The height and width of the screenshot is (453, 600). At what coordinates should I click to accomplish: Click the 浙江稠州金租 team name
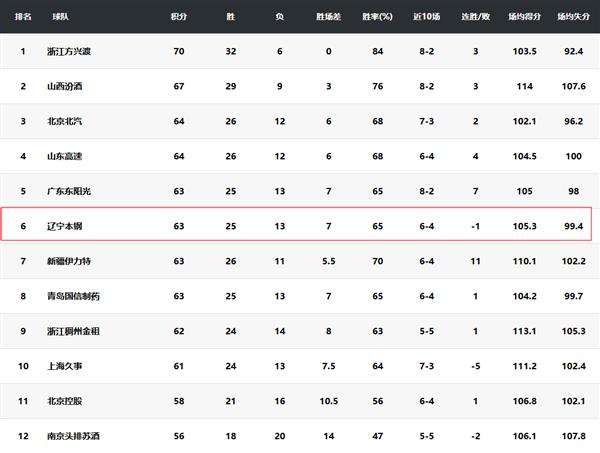coord(72,330)
